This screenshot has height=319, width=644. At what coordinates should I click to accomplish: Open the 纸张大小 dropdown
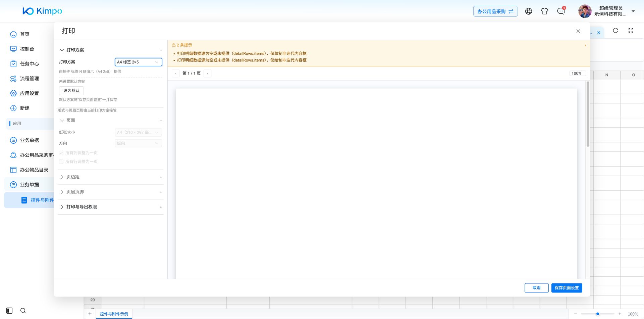tap(139, 133)
